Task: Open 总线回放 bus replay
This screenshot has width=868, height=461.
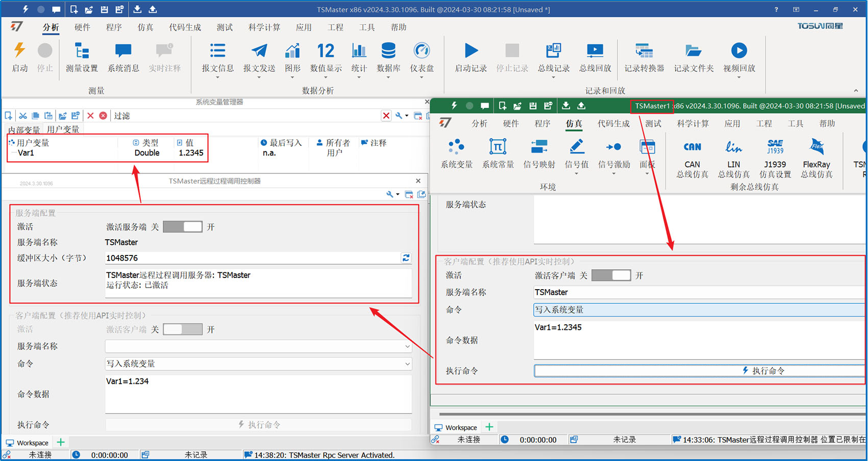Action: click(x=595, y=57)
